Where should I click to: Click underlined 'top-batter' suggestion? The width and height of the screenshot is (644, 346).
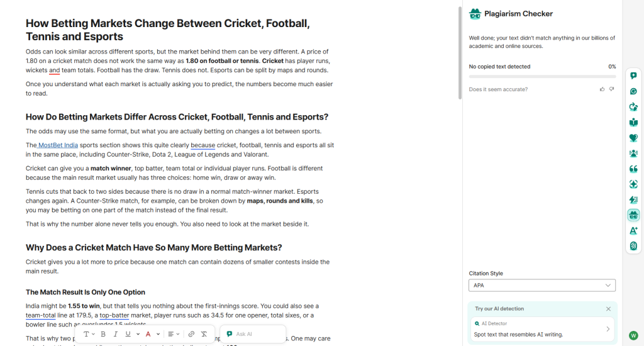[114, 315]
